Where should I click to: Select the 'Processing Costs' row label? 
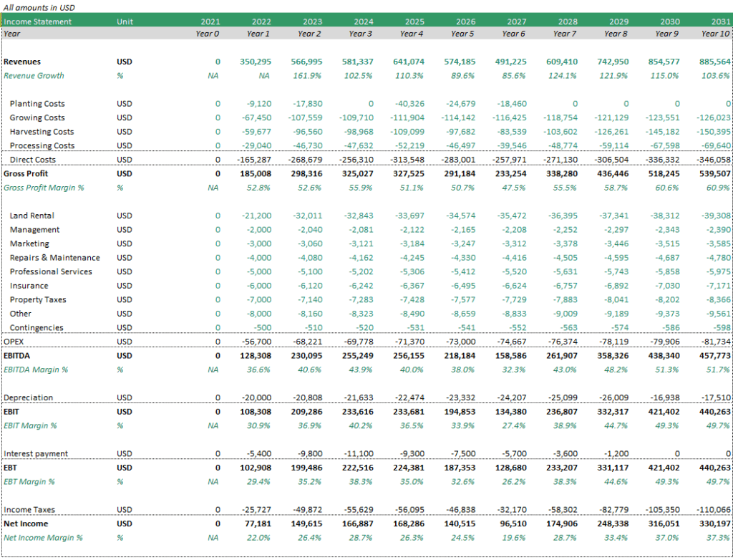pyautogui.click(x=42, y=146)
